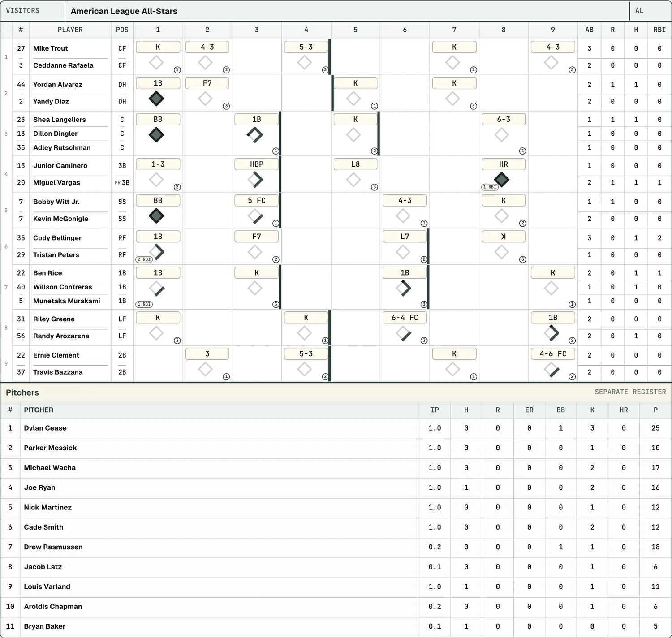Click pitcher name Dylan Cease

click(45, 428)
